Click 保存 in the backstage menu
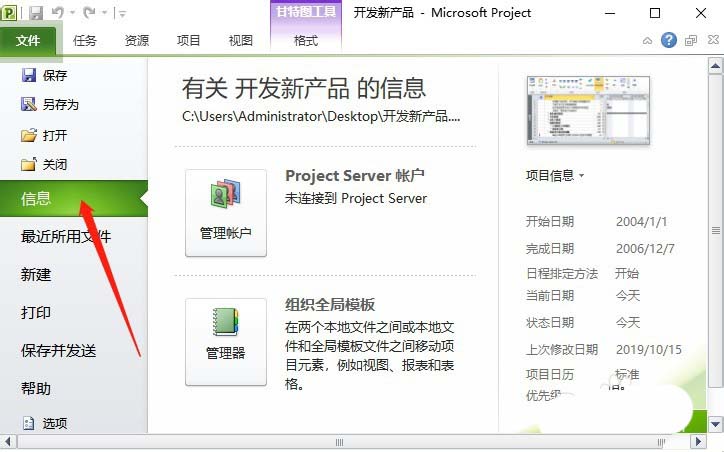The image size is (724, 452). 44,75
